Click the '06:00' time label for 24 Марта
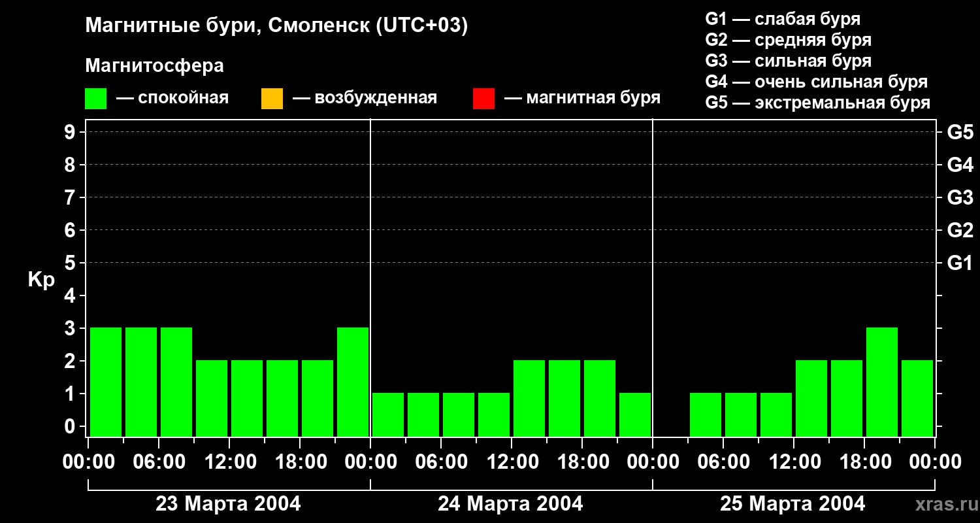The image size is (980, 523). (x=441, y=462)
